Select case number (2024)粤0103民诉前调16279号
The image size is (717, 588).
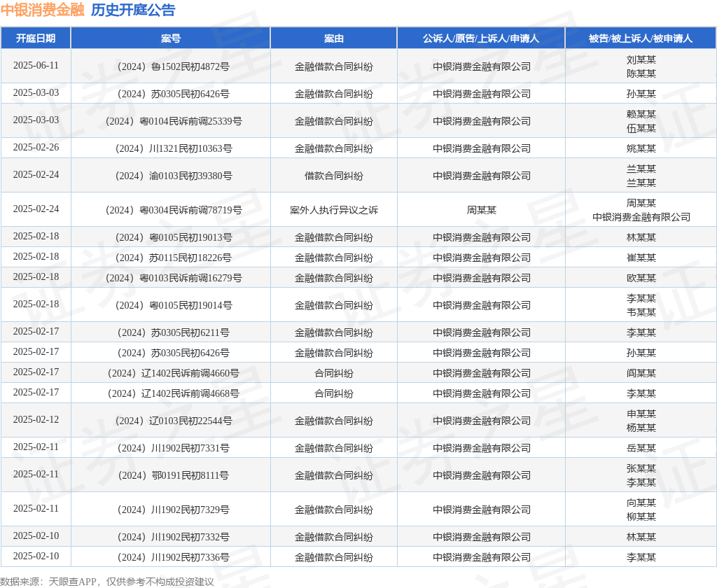[x=171, y=278]
